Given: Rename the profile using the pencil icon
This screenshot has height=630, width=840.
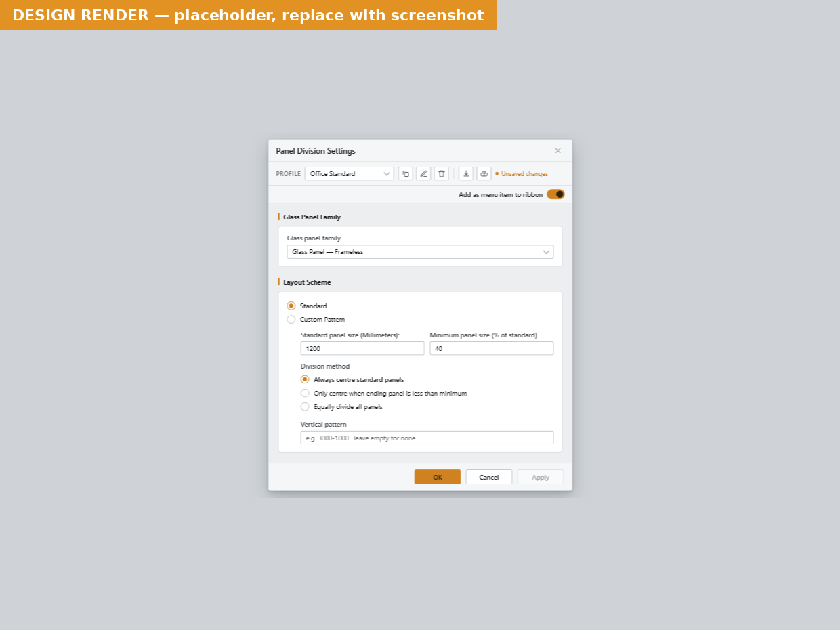Looking at the screenshot, I should (x=423, y=174).
